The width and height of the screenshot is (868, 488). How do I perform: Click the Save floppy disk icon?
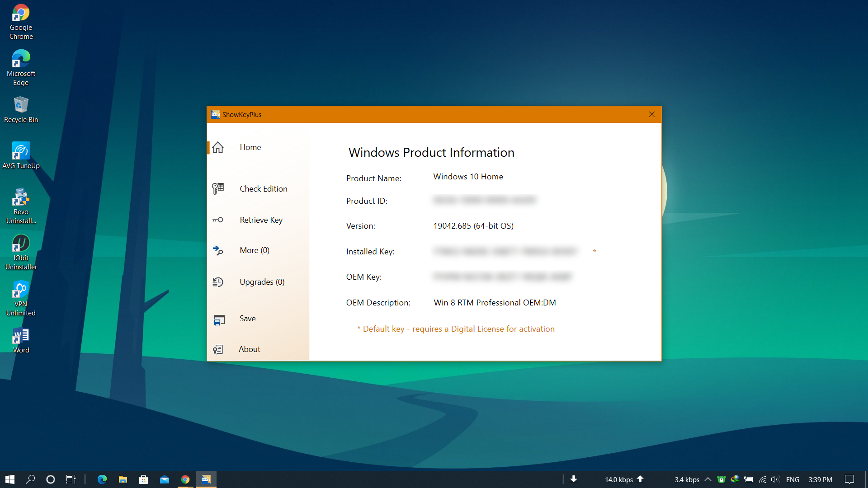(219, 320)
